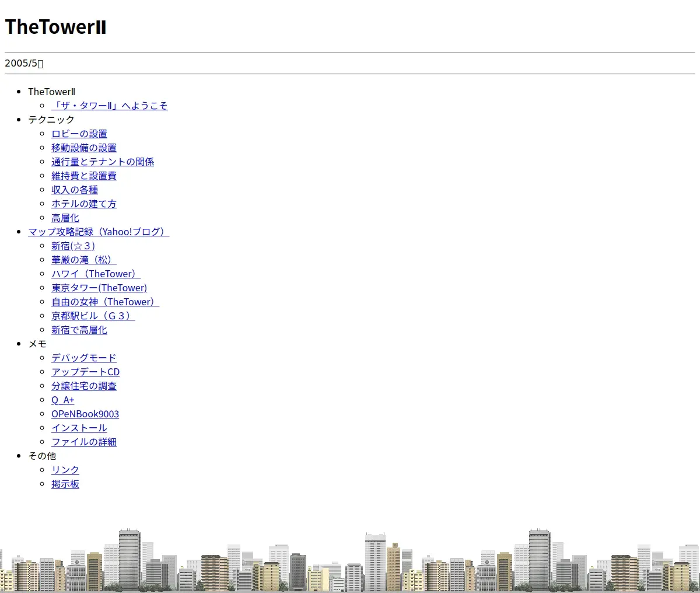
Task: Click the テクニック list heading
Action: click(51, 120)
